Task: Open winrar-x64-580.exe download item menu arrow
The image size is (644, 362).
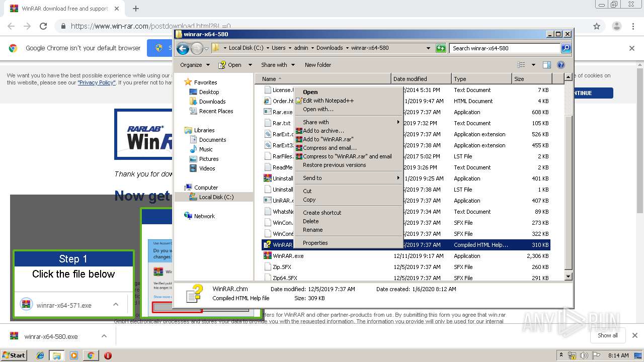Action: click(x=104, y=336)
